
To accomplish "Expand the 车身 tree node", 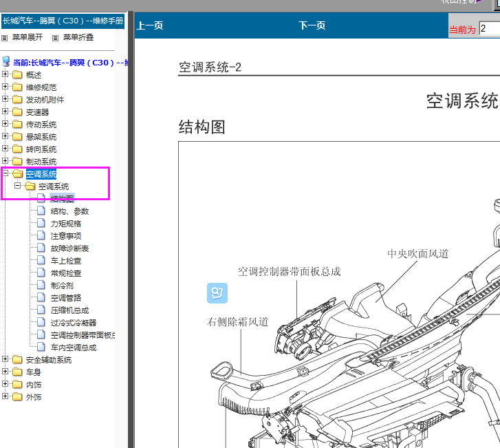I will [5, 372].
